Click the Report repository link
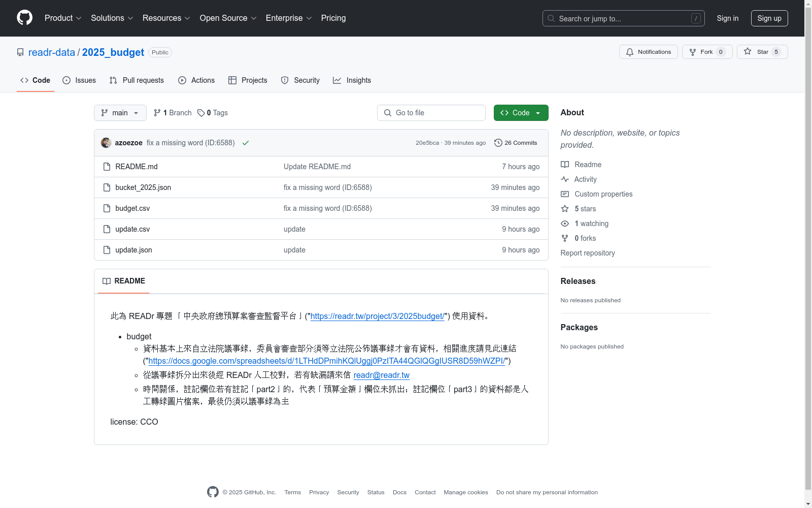 click(x=588, y=253)
